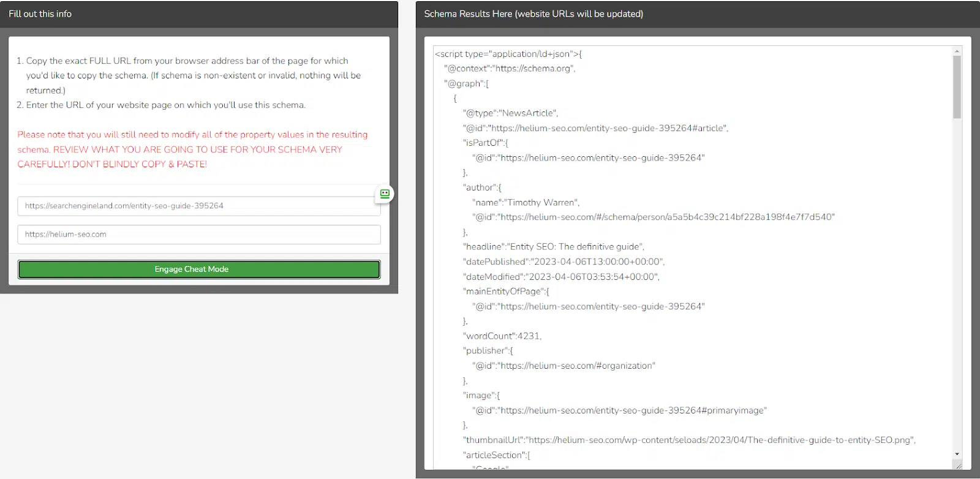Viewport: 980px width, 479px height.
Task: Click the "wordCount":4231 line
Action: [x=502, y=336]
